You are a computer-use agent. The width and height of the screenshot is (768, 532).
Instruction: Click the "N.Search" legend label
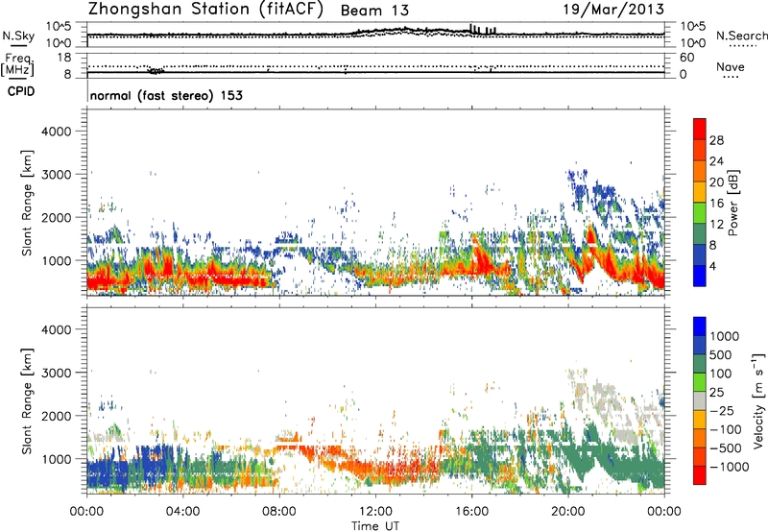pos(741,36)
